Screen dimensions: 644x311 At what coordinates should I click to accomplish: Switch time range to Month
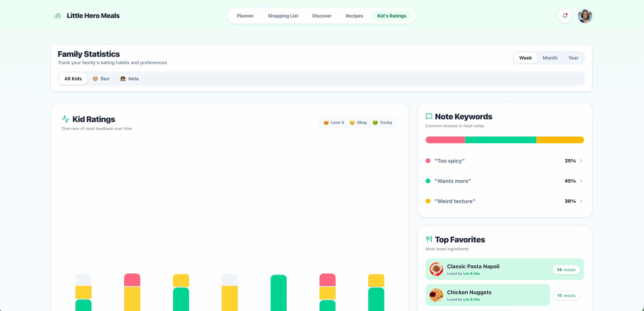550,58
